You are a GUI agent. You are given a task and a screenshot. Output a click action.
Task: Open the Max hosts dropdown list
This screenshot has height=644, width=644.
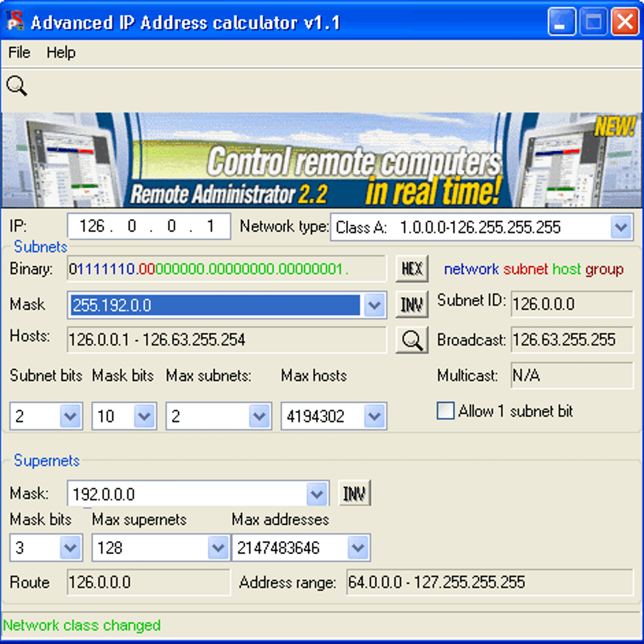(x=374, y=416)
